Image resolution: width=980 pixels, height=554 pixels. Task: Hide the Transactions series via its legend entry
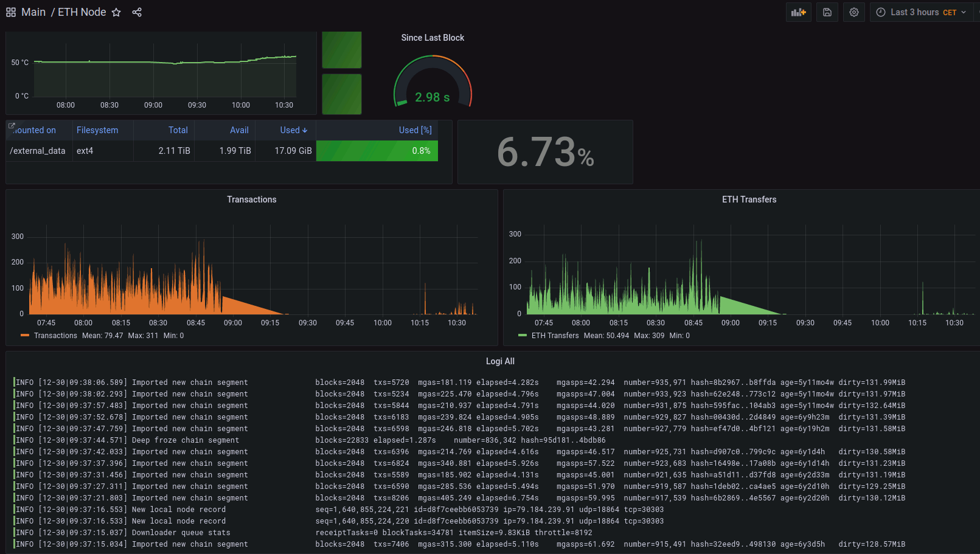click(55, 335)
